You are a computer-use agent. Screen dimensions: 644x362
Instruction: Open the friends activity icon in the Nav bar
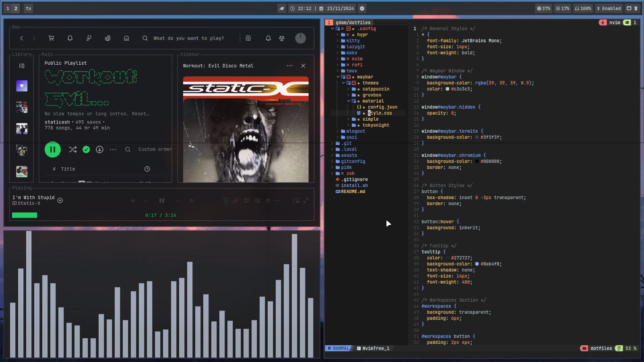282,38
